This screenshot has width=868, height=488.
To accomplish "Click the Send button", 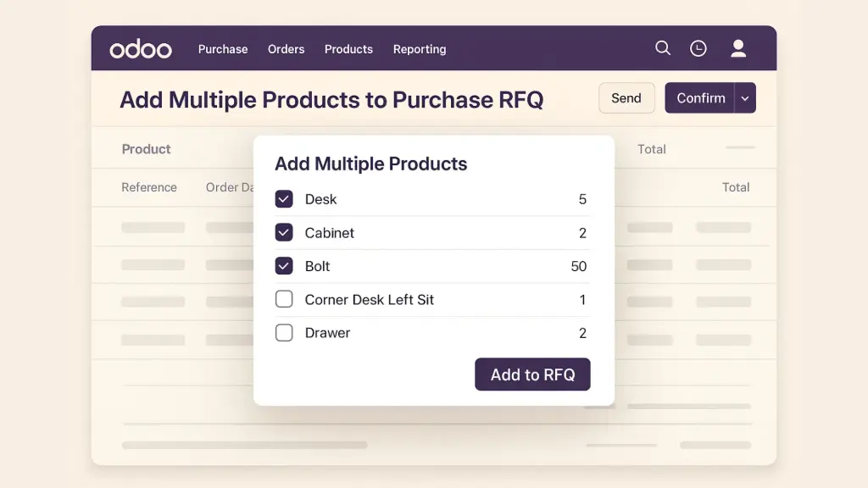I will (626, 97).
